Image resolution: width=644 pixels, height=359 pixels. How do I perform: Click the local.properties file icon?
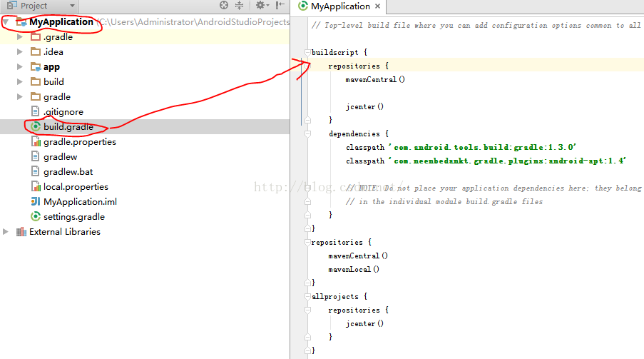[36, 187]
